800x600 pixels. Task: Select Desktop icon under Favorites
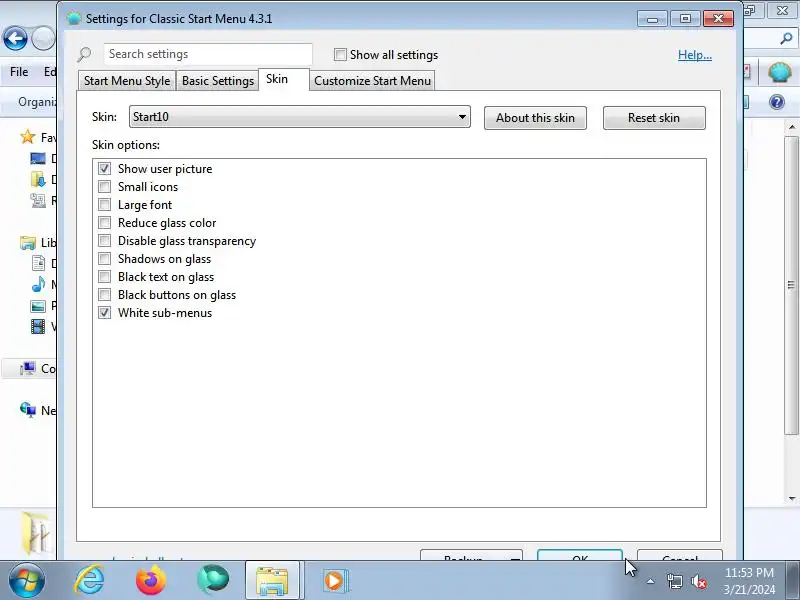(38, 159)
